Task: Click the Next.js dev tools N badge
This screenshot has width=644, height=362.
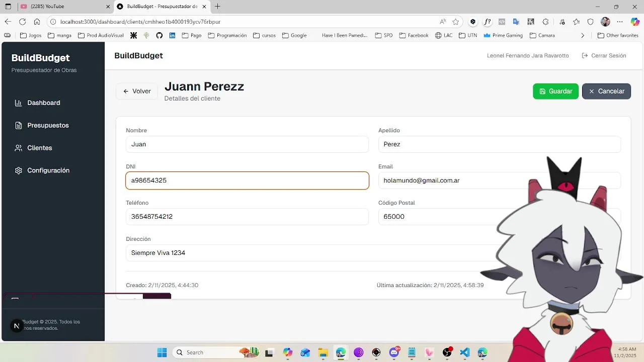Action: (x=17, y=326)
